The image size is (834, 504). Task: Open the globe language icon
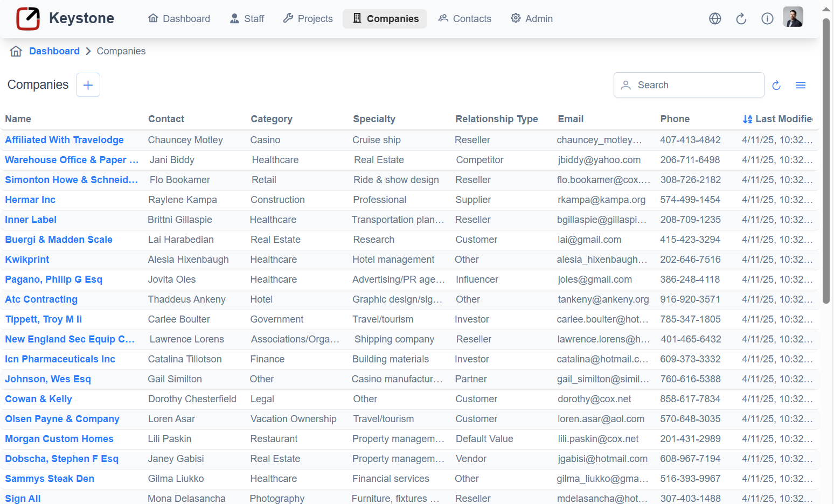pos(715,19)
